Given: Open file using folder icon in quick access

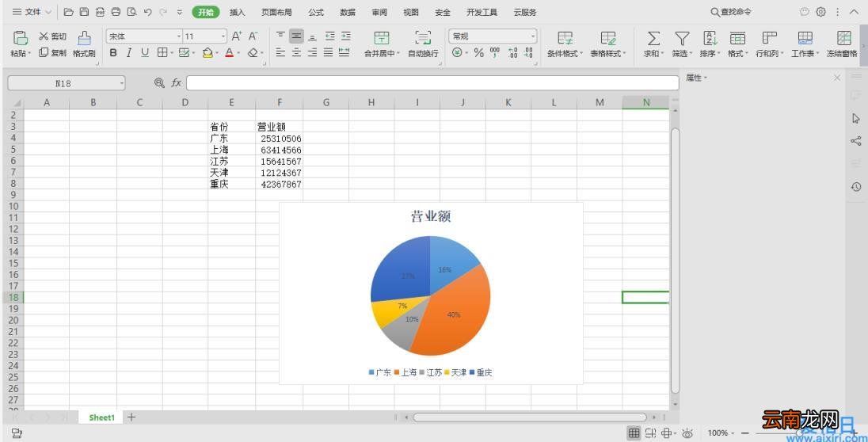Looking at the screenshot, I should pyautogui.click(x=69, y=12).
